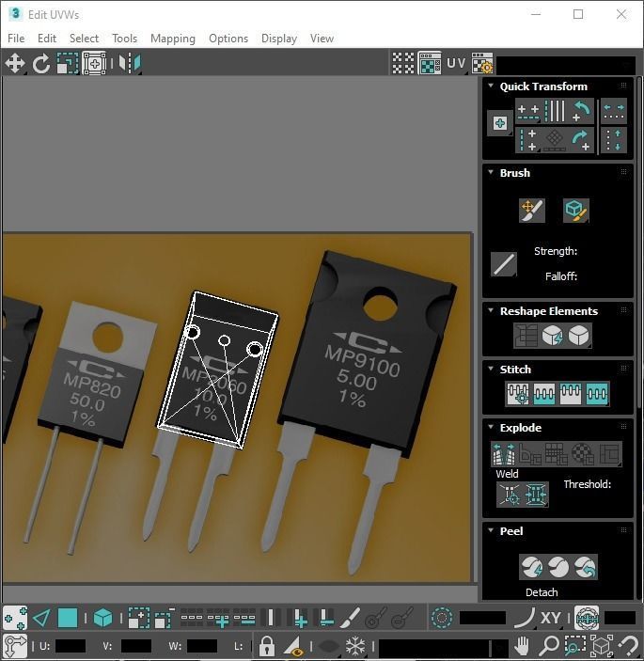
Task: Collapse the Peel rollout
Action: point(491,530)
